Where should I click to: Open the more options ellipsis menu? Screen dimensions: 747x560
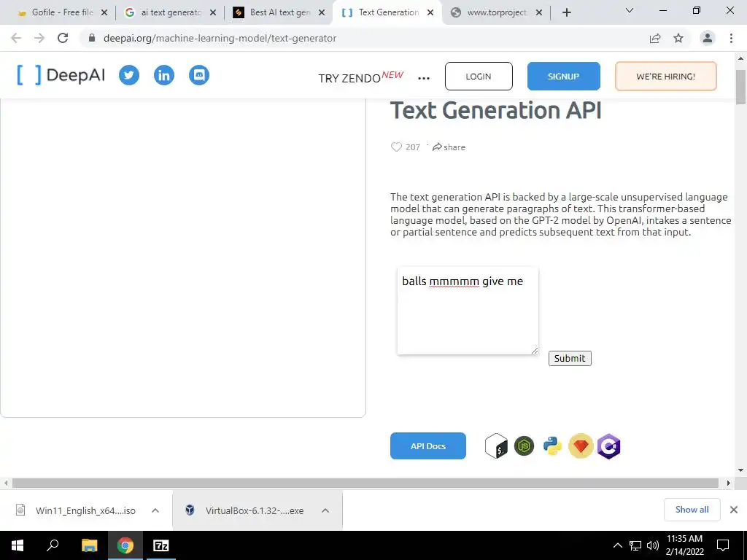(424, 78)
